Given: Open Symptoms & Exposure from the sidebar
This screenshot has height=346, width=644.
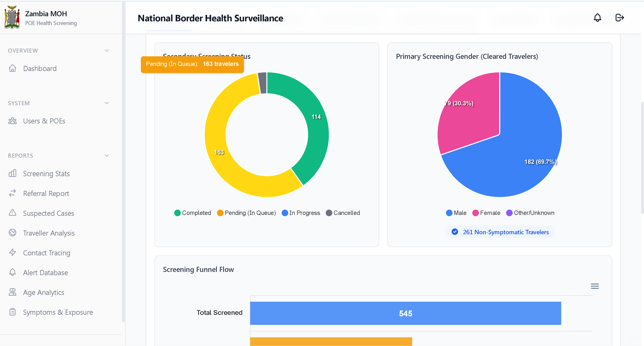Looking at the screenshot, I should [58, 312].
